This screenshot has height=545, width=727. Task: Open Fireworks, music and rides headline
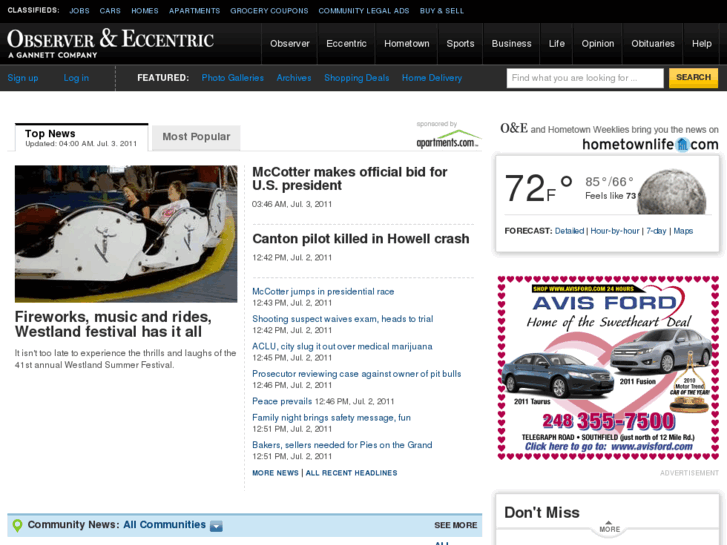click(113, 324)
